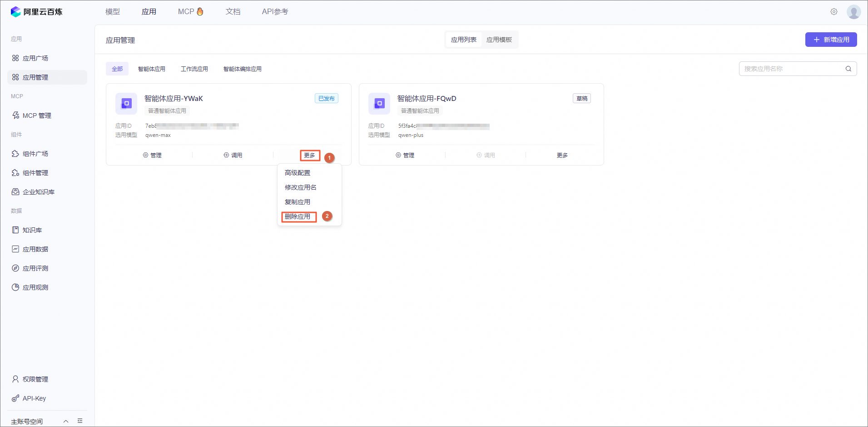The image size is (868, 427).
Task: Click the 组件管理 sidebar icon
Action: coord(15,173)
